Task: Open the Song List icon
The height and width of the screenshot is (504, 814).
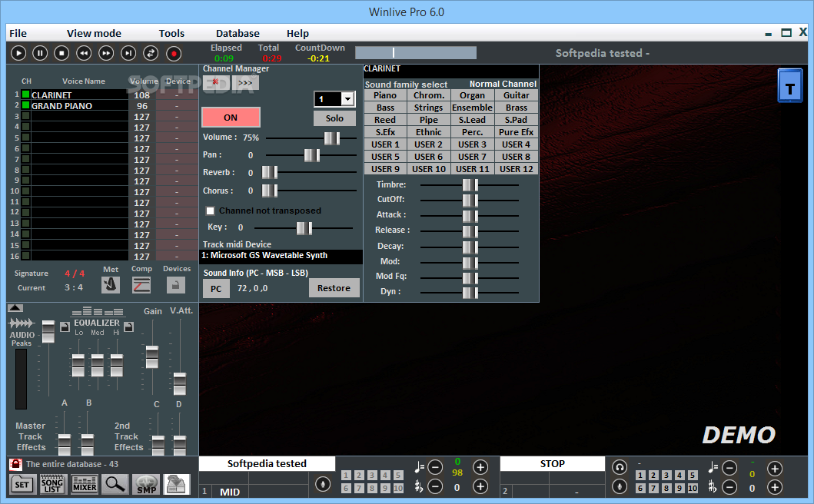Action: click(52, 484)
